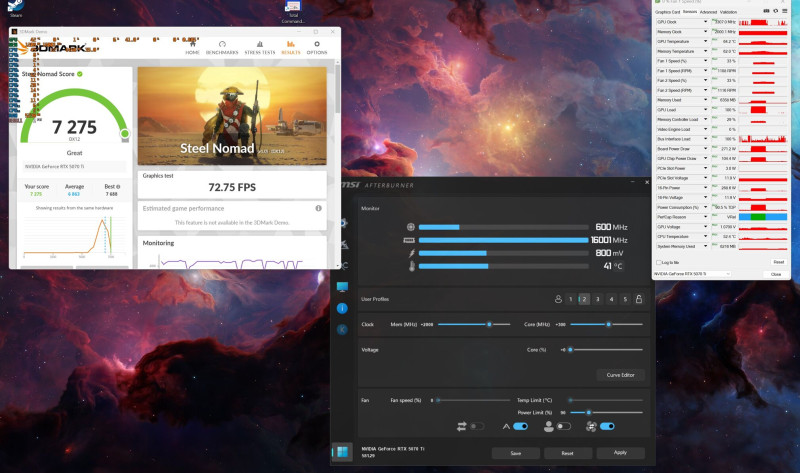Viewport: 800px width, 473px height.
Task: Toggle Afterburner fan sync switch
Action: click(x=607, y=426)
